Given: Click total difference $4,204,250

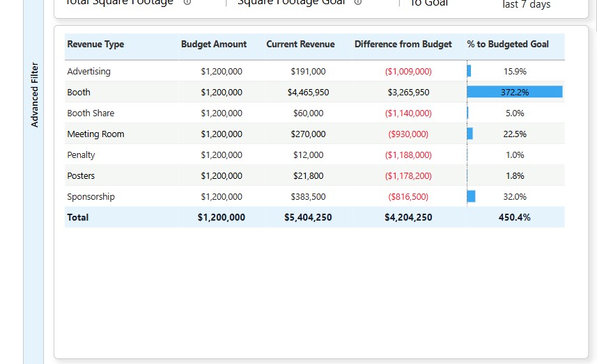Looking at the screenshot, I should click(408, 217).
